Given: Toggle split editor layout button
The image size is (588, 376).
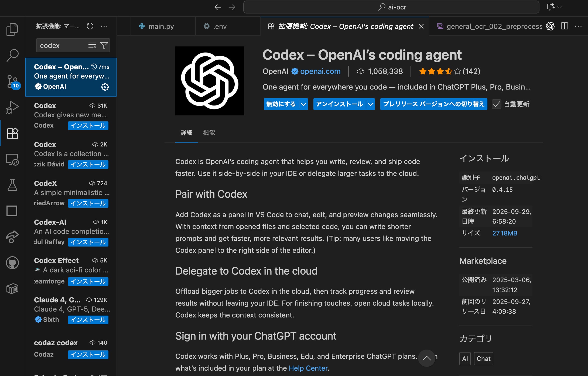Looking at the screenshot, I should click(x=565, y=26).
